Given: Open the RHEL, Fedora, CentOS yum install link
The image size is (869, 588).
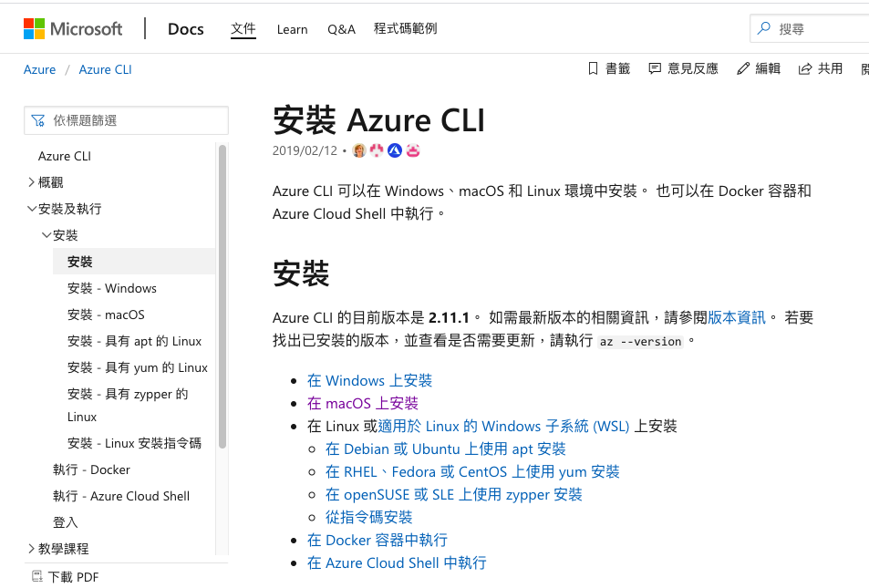Looking at the screenshot, I should click(x=472, y=471).
